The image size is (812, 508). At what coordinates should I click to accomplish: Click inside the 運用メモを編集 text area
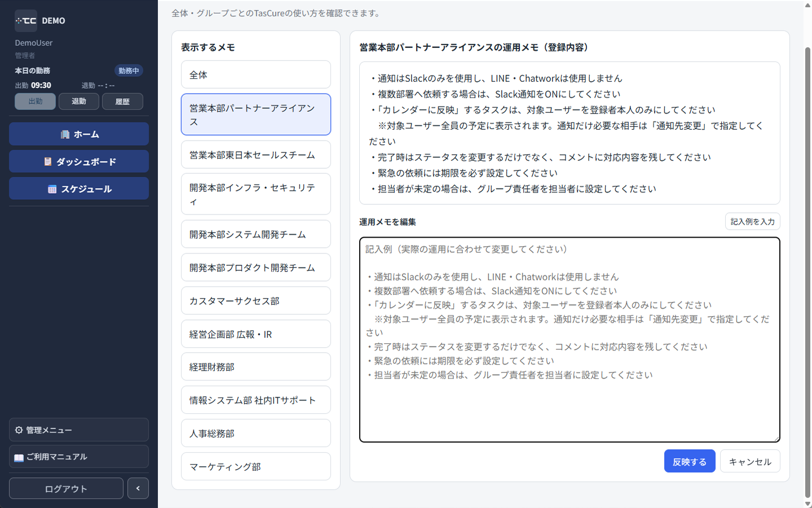[x=570, y=340]
